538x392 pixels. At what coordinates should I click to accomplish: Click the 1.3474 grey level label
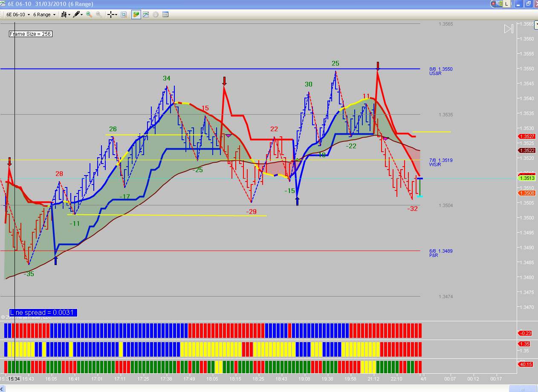coord(445,297)
